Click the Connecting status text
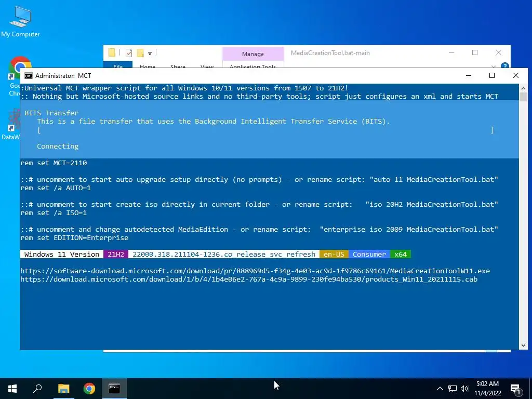This screenshot has height=399, width=532. point(58,146)
